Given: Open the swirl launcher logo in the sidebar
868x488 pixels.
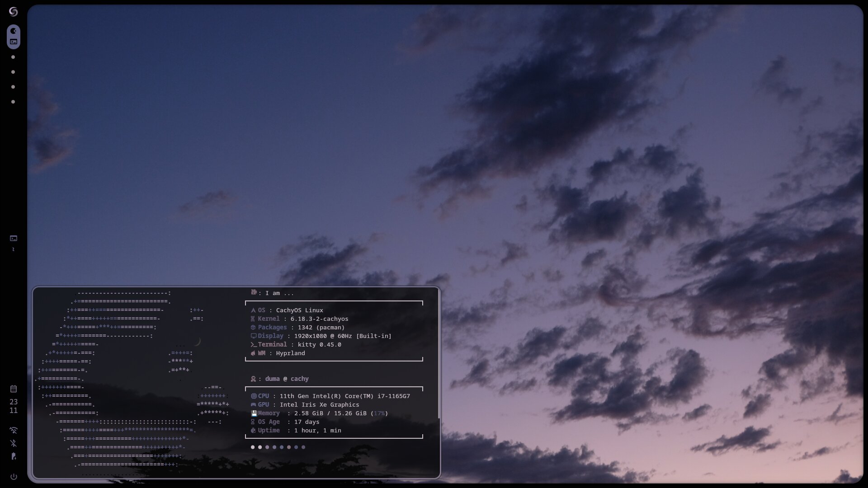Looking at the screenshot, I should [x=13, y=12].
